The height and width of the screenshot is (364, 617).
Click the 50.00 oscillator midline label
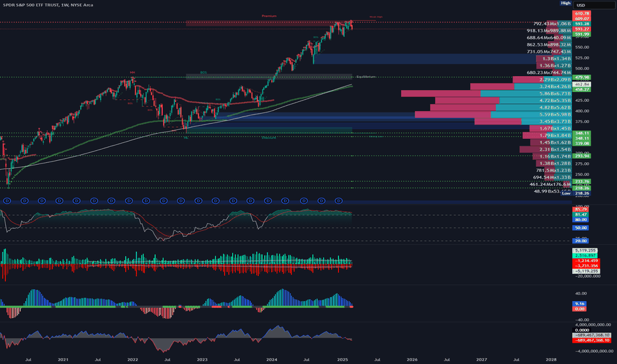tap(581, 228)
